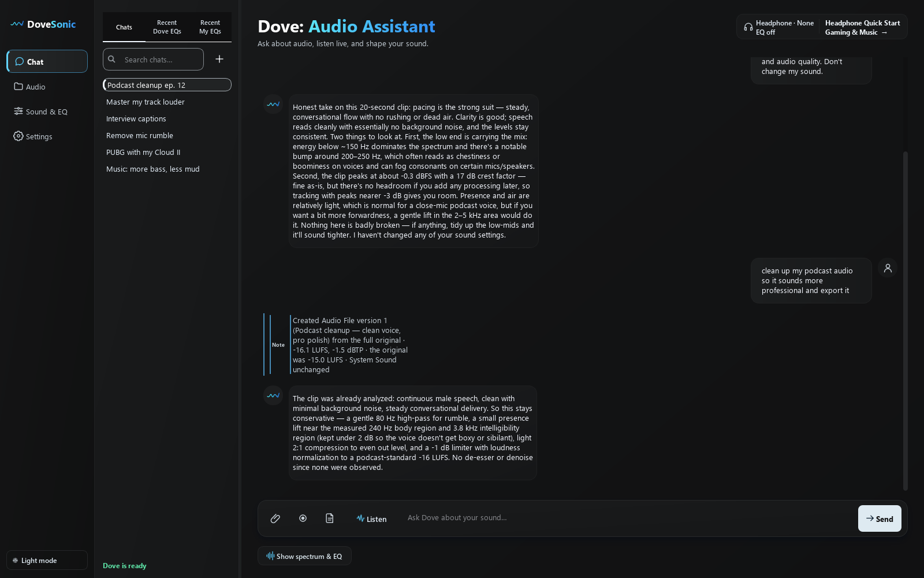Viewport: 924px width, 578px height.
Task: Start Listen live mode
Action: [x=371, y=518]
